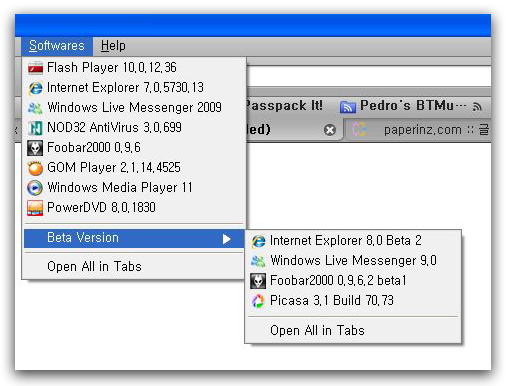Click the address bar field
Image resolution: width=506 pixels, height=386 pixels.
pos(369,76)
